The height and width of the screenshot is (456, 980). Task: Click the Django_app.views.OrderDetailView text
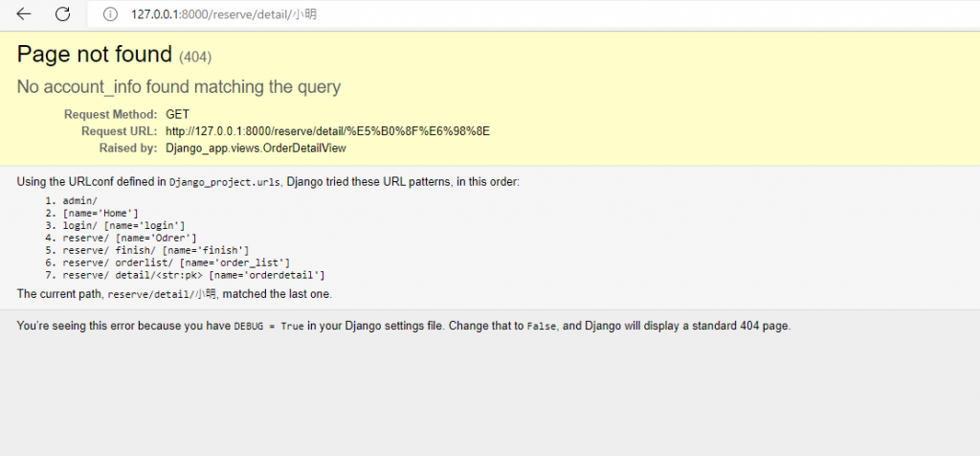[256, 148]
